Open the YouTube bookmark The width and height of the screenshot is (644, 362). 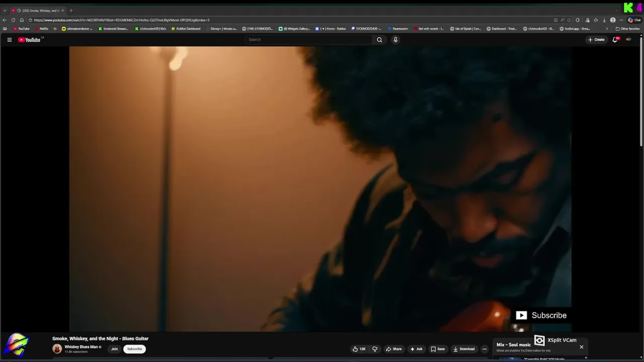[21, 29]
